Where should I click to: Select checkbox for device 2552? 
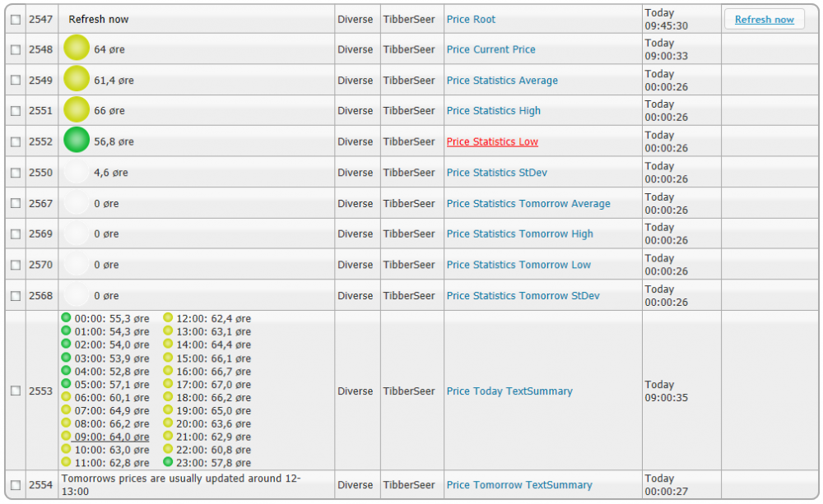[x=16, y=141]
